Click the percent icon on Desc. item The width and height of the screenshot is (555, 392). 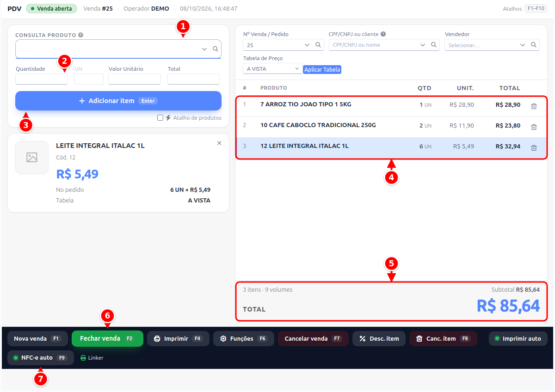point(363,338)
